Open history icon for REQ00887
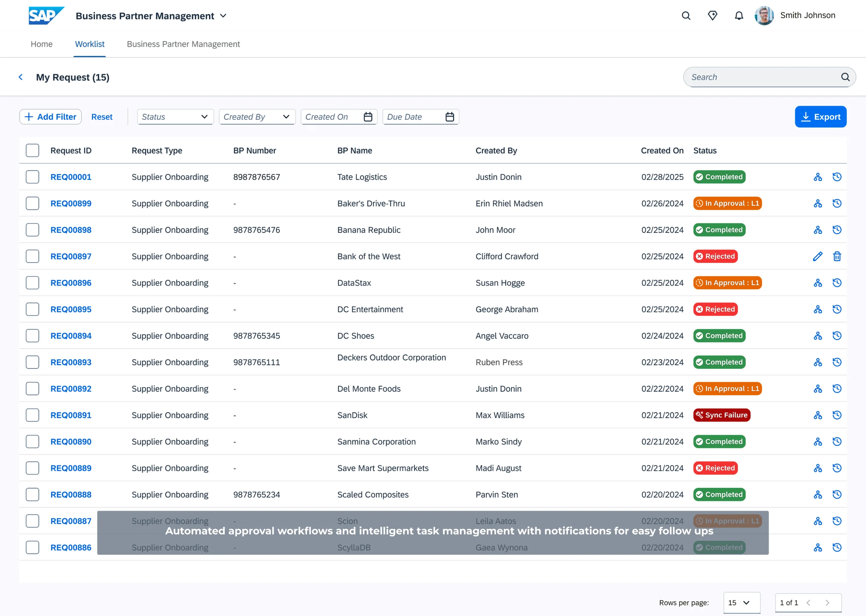 tap(837, 521)
